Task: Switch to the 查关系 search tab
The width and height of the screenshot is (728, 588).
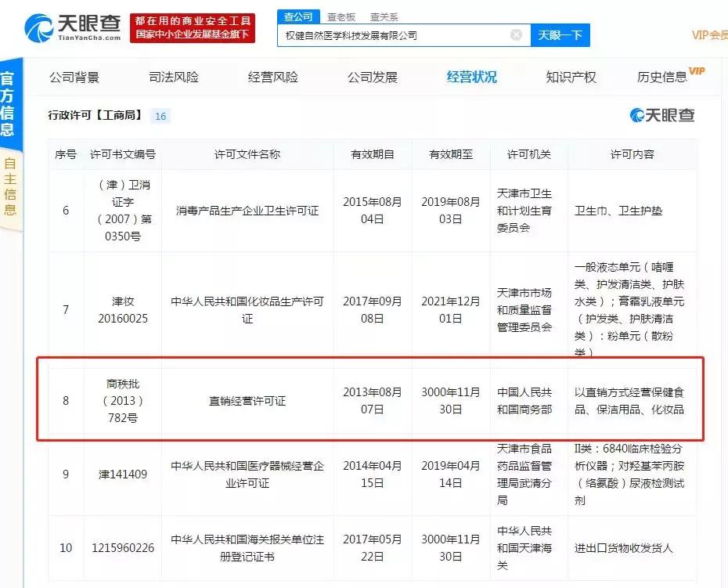Action: point(383,15)
